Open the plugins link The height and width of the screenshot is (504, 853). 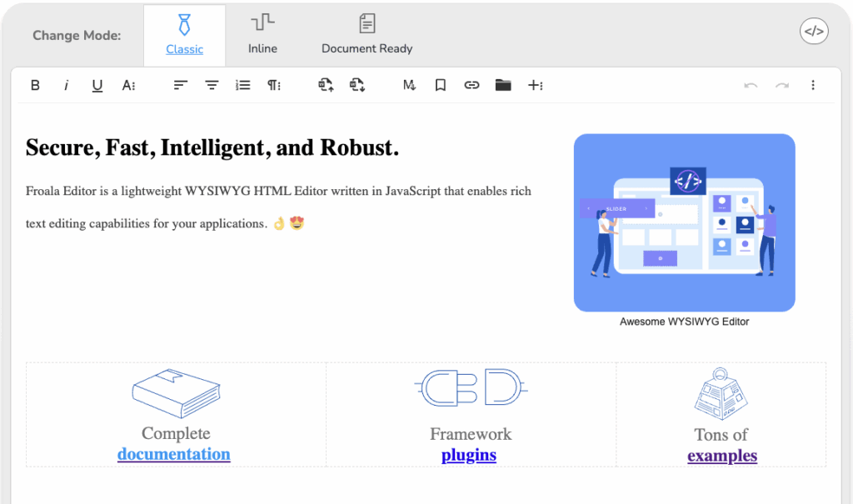tap(469, 455)
